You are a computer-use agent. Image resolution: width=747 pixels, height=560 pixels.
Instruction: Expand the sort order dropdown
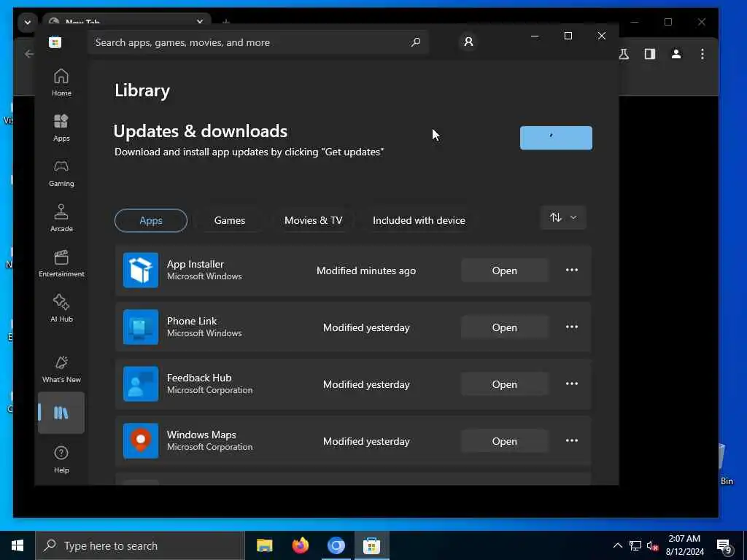(563, 217)
